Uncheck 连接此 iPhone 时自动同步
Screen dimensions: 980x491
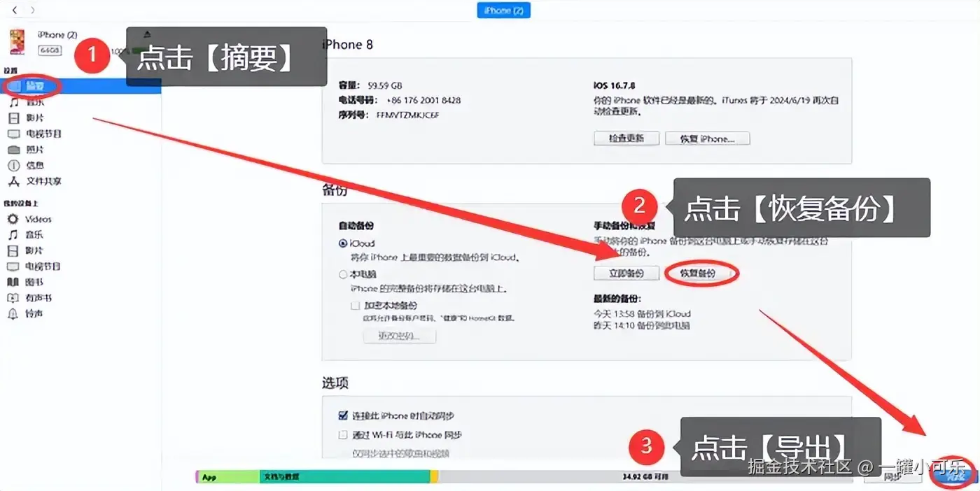click(343, 415)
